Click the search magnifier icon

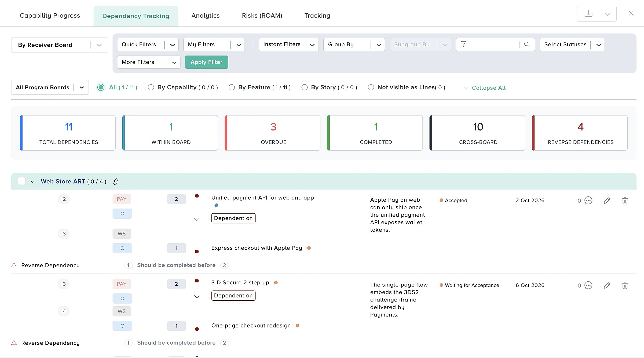pyautogui.click(x=527, y=44)
